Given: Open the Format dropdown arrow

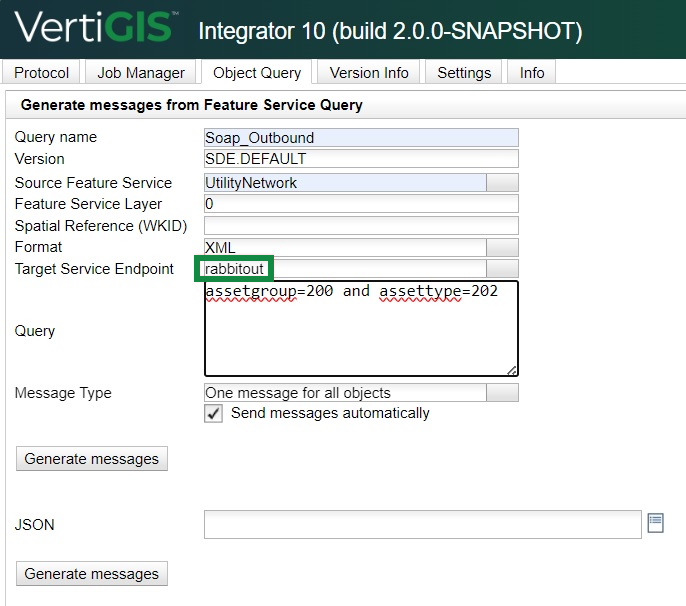Looking at the screenshot, I should [x=502, y=247].
